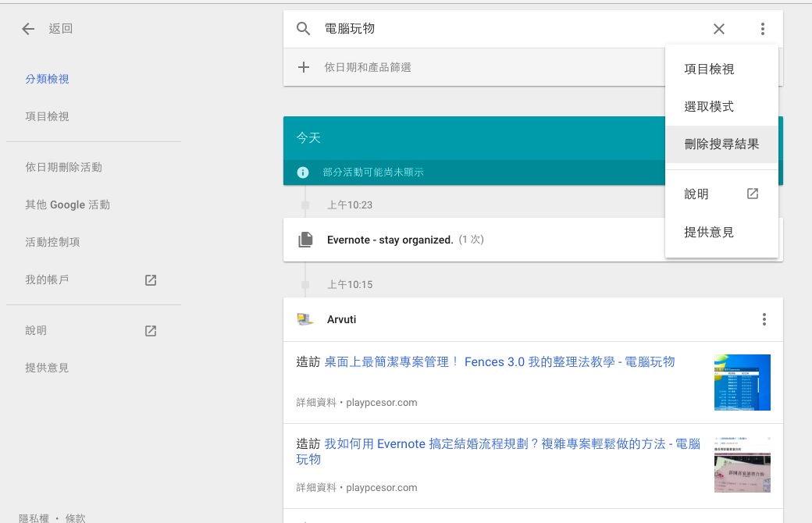Image resolution: width=812 pixels, height=523 pixels.
Task: Click the Evernote wedding article thumbnail
Action: point(742,464)
